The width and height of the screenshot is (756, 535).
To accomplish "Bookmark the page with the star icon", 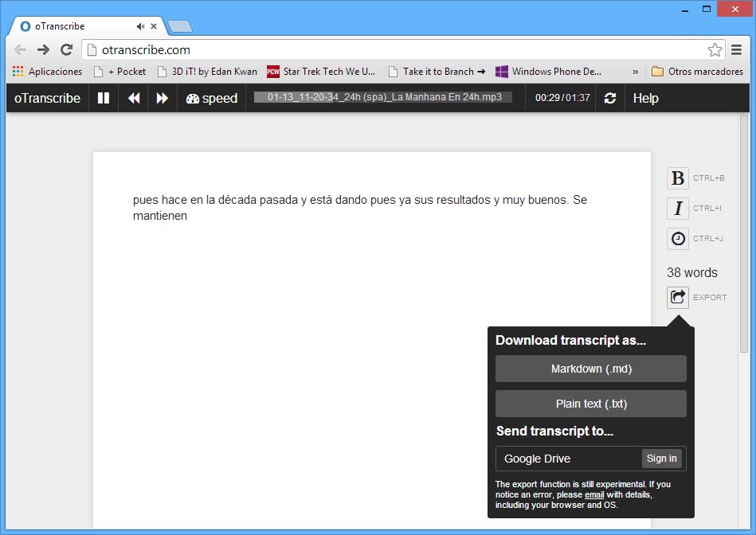I will pos(715,49).
